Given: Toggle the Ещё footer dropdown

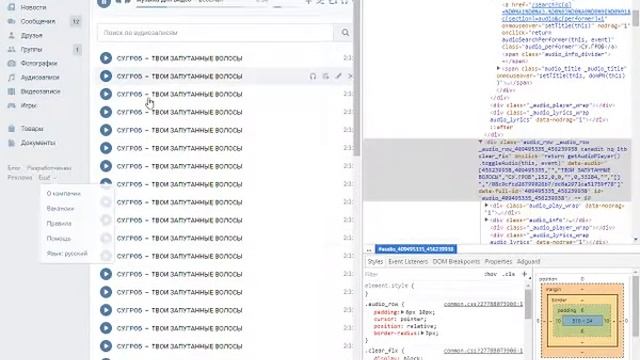Looking at the screenshot, I should point(47,178).
